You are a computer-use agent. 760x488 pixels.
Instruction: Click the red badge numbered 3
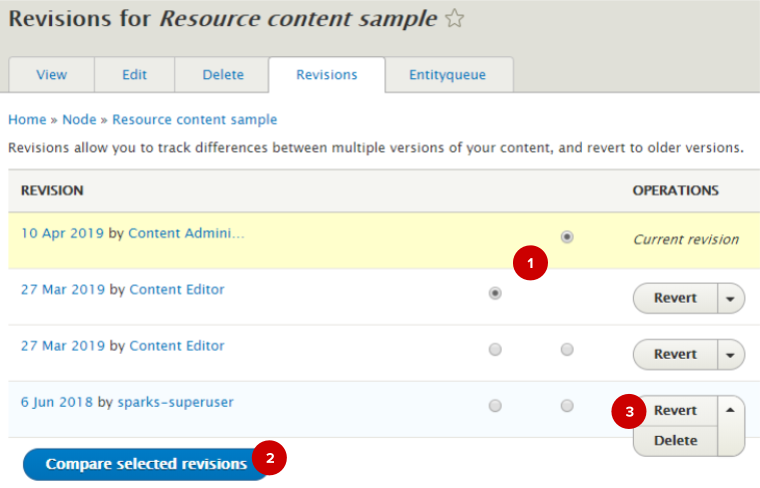pyautogui.click(x=628, y=410)
